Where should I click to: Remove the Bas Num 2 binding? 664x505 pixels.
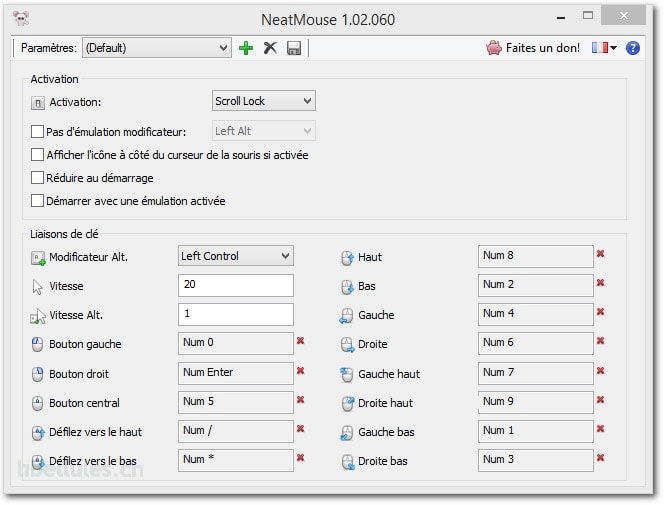[x=600, y=283]
